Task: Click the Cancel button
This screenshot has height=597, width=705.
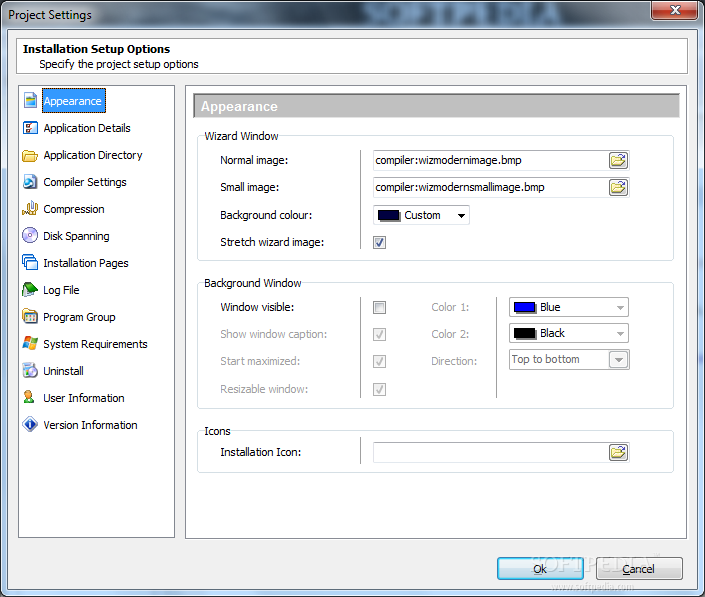Action: tap(639, 569)
